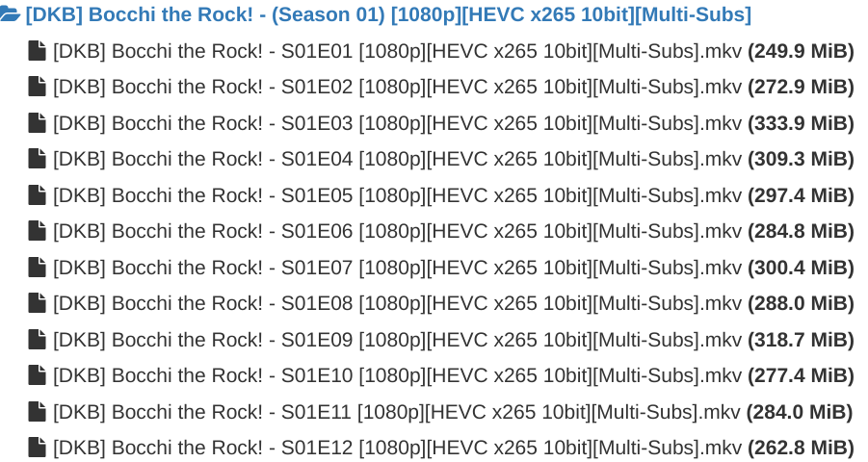Select the S01E06 mkv file entry
The image size is (868, 462).
pos(397,231)
